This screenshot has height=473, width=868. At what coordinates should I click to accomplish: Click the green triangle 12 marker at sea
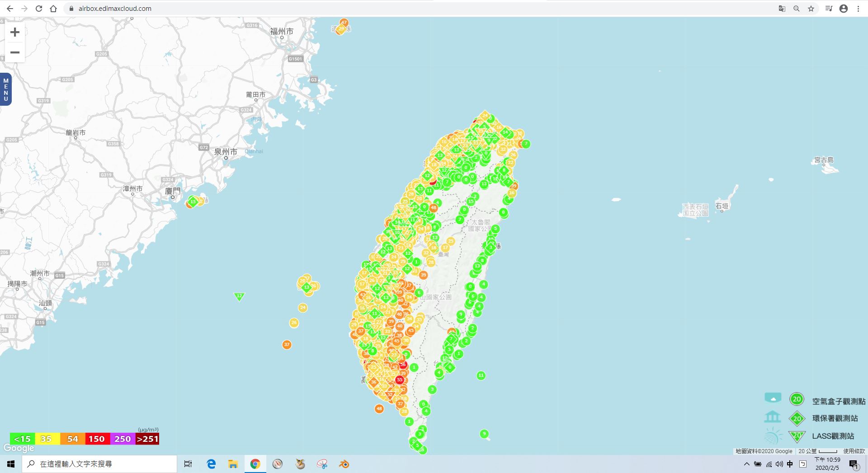pos(239,296)
